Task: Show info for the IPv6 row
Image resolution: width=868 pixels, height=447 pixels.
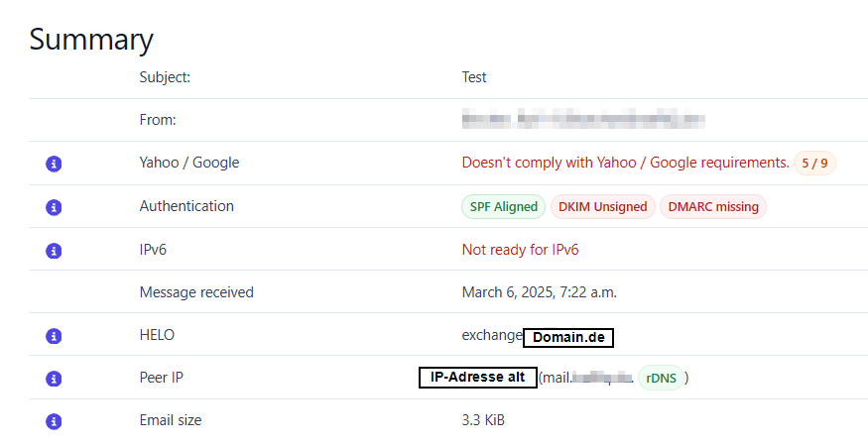Action: coord(54,251)
